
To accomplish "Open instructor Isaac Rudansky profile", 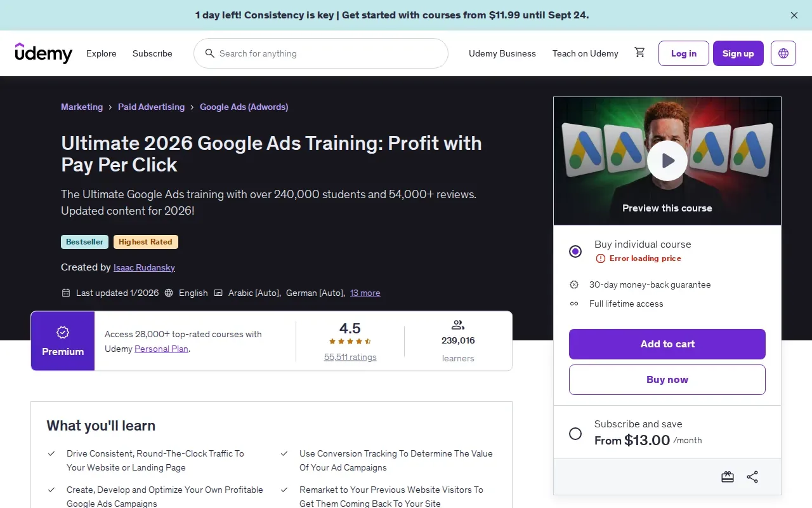I will coord(144,267).
